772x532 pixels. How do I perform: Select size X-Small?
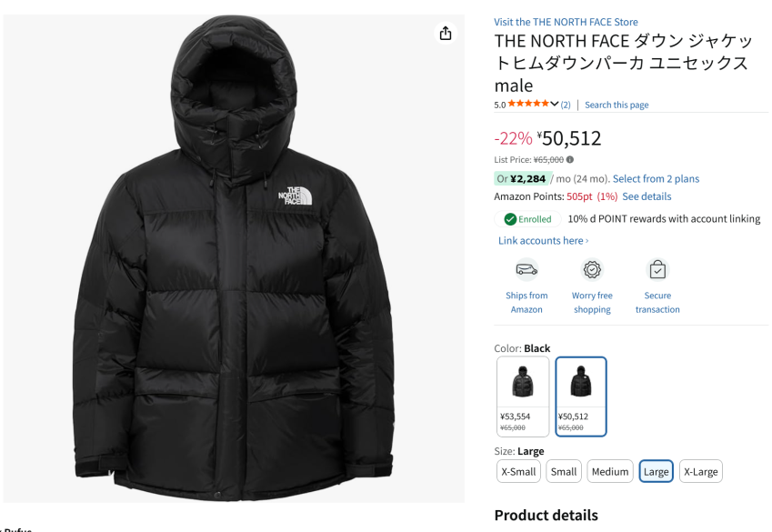coord(518,471)
